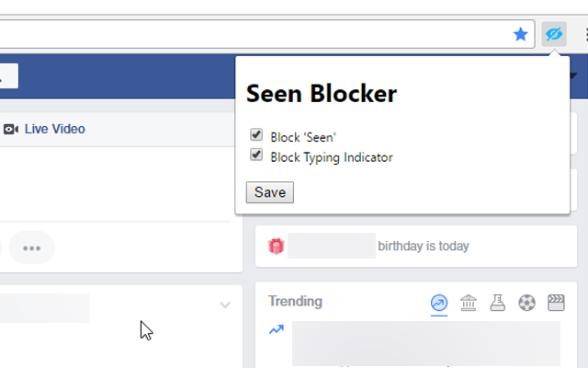Viewport: 588px width, 368px height.
Task: Open the ellipsis more options button
Action: (32, 247)
